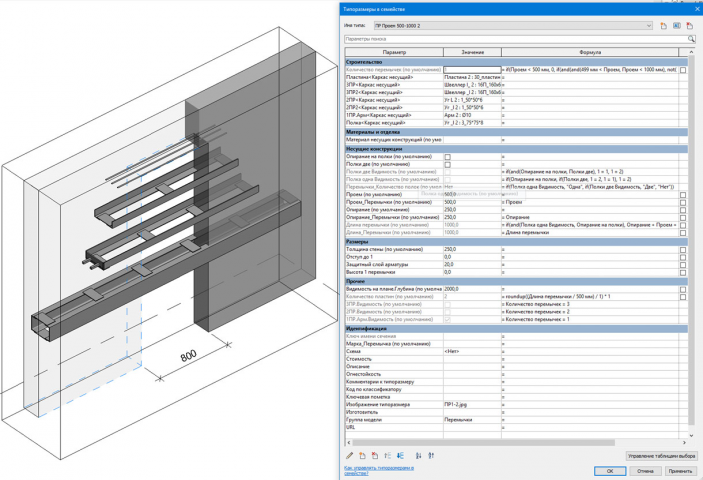Click the Отмена button
The image size is (703, 480).
coord(645,471)
